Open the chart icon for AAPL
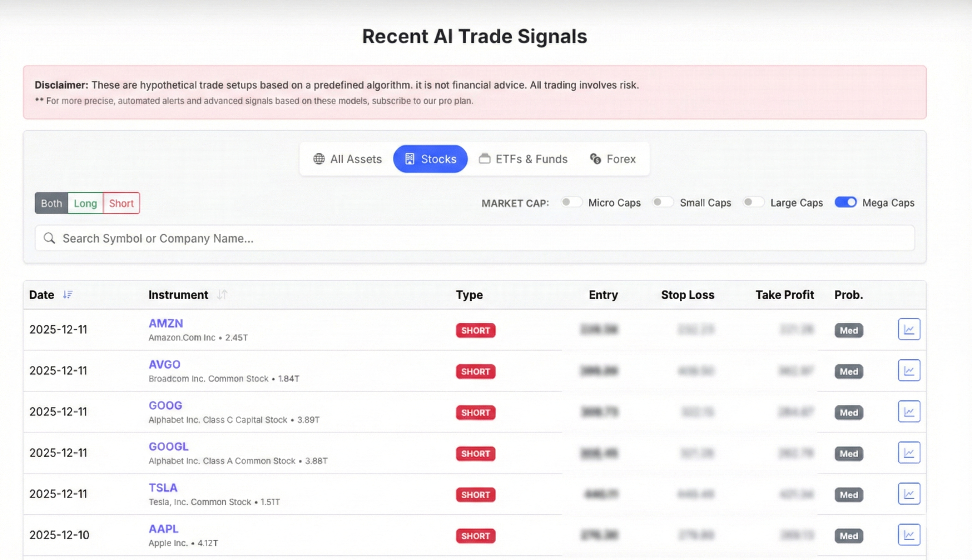Image resolution: width=972 pixels, height=560 pixels. coord(909,535)
